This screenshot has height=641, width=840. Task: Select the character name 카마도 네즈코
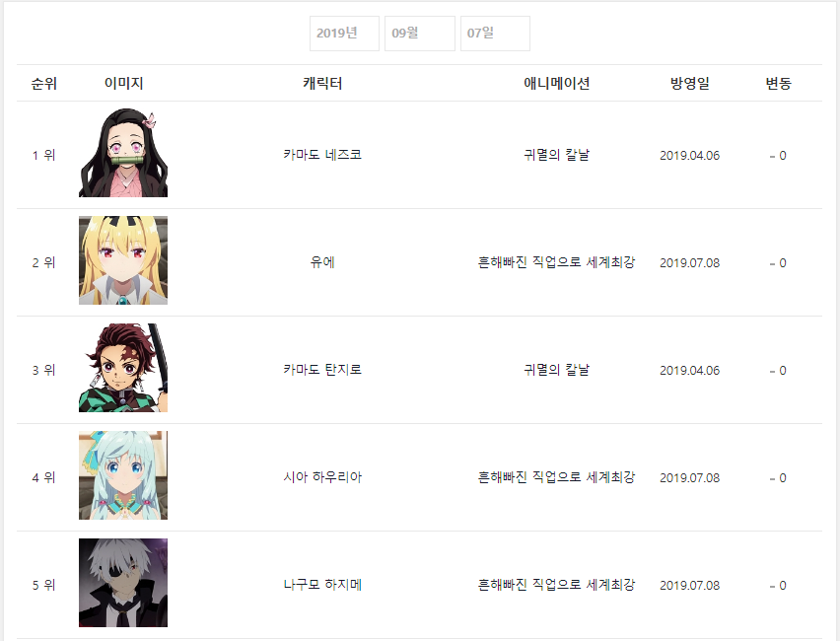coord(322,155)
